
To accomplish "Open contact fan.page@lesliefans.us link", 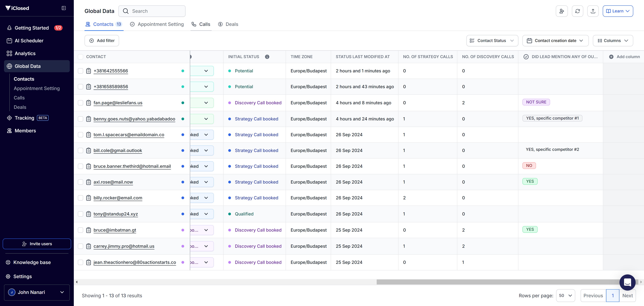I will (118, 103).
